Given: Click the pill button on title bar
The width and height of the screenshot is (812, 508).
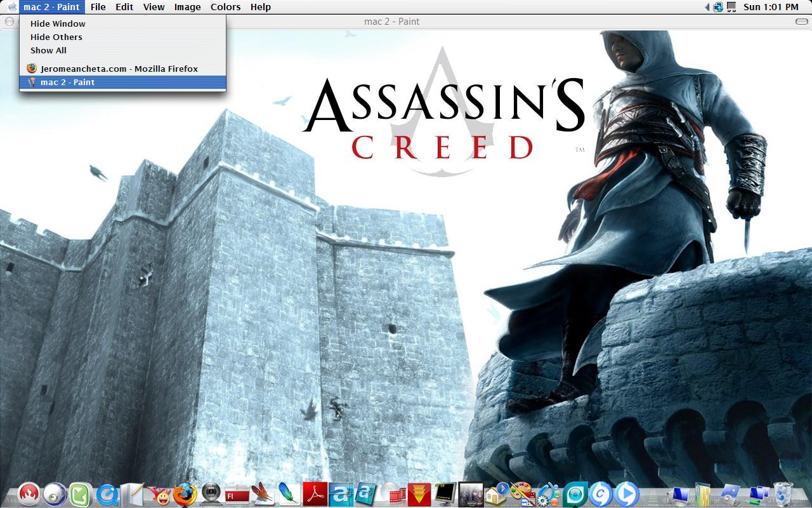Looking at the screenshot, I should pyautogui.click(x=801, y=22).
